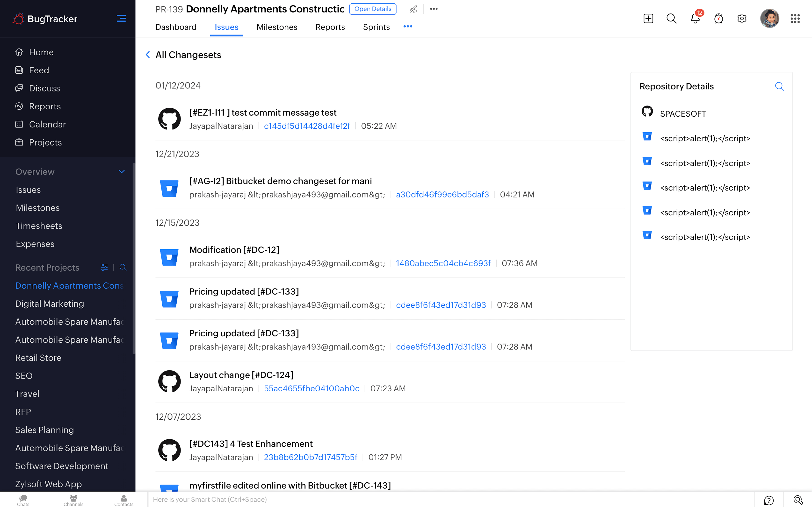Click the timer icon in the top bar
812x507 pixels.
(718, 19)
